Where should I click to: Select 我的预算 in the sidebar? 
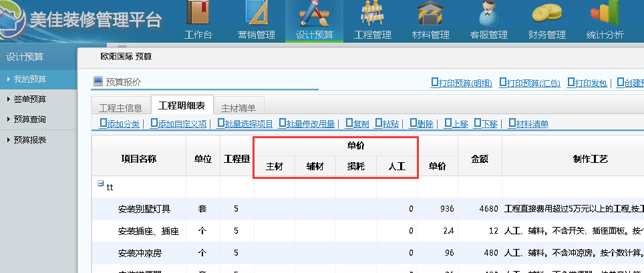tap(30, 79)
